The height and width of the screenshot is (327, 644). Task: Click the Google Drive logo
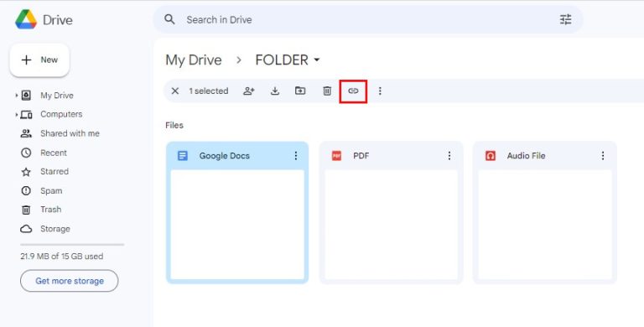click(x=26, y=19)
